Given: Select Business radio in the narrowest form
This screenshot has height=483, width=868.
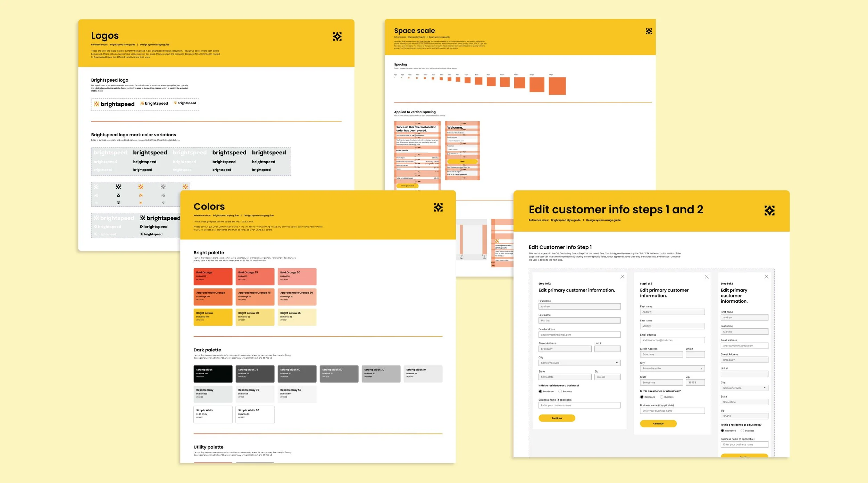Looking at the screenshot, I should point(742,431).
